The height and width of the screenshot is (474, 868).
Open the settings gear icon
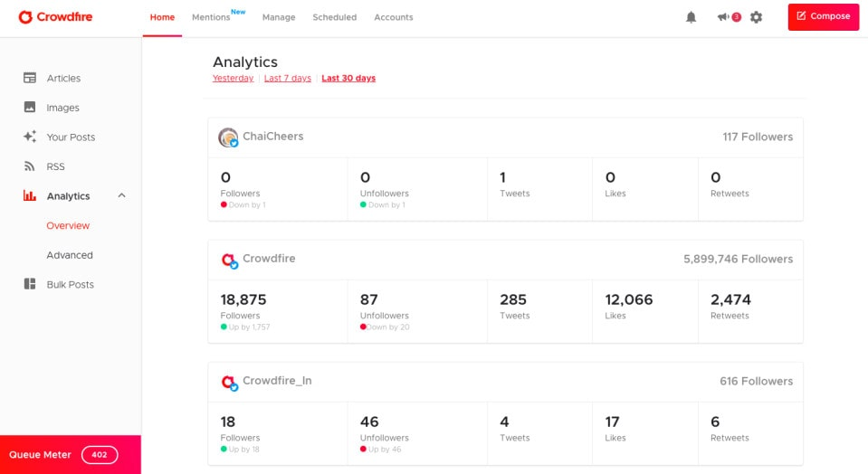[x=757, y=17]
